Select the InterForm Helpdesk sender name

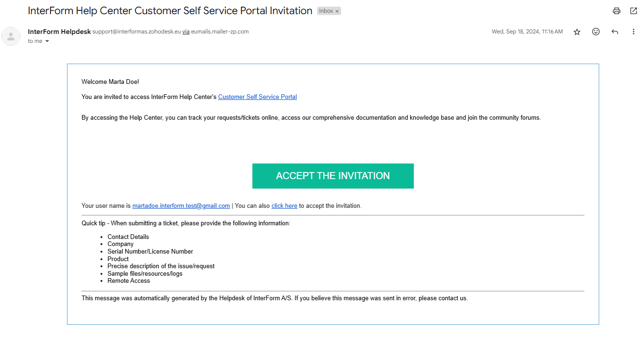point(59,32)
